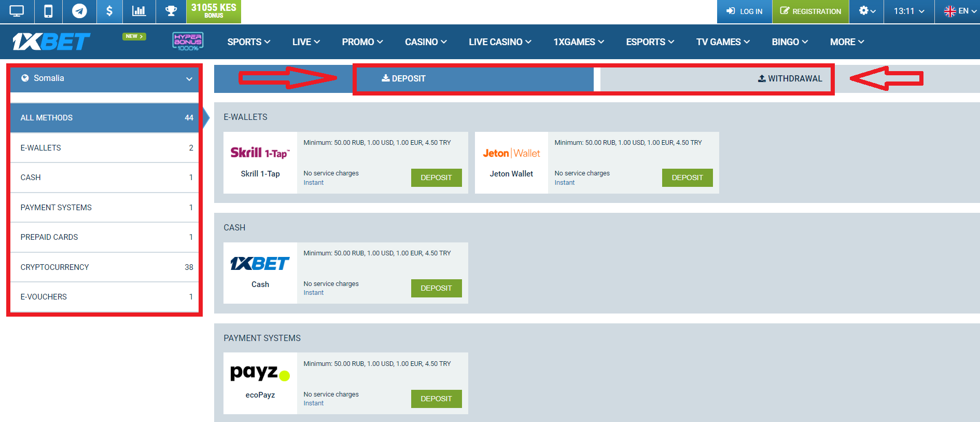The height and width of the screenshot is (422, 980).
Task: Open the LIVE CASINO menu
Action: tap(500, 42)
